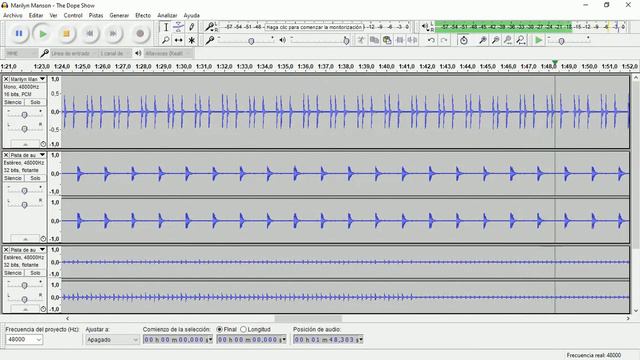
Task: Toggle the Sync-Lock tracks button
Action: click(x=464, y=40)
